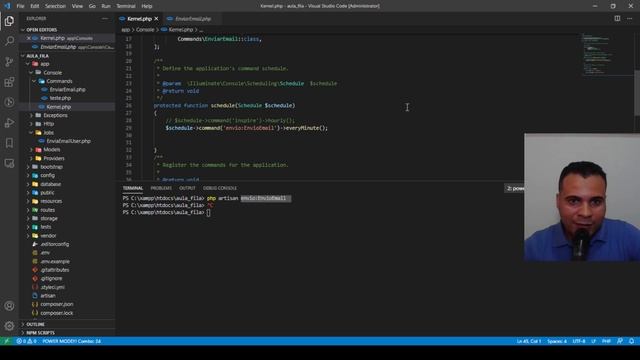
Task: Open the Source Control view
Action: pyautogui.click(x=9, y=62)
